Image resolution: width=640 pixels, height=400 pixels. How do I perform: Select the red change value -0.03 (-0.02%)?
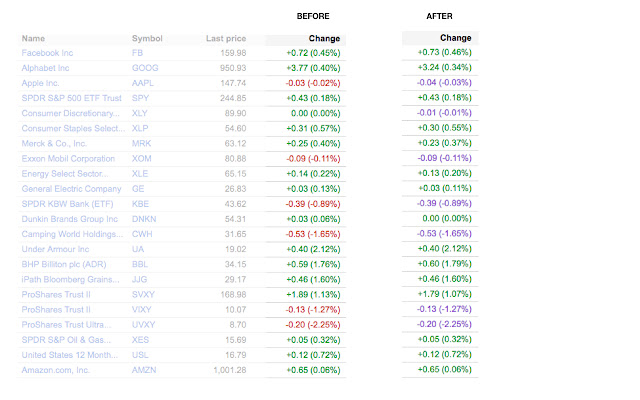(313, 83)
